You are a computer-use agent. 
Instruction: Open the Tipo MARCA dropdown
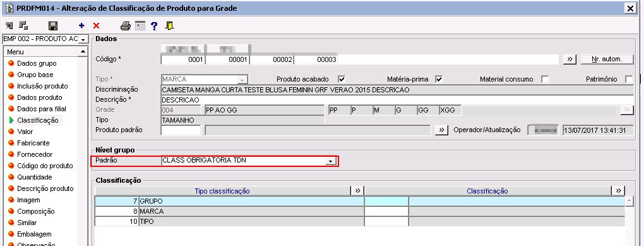tap(242, 80)
